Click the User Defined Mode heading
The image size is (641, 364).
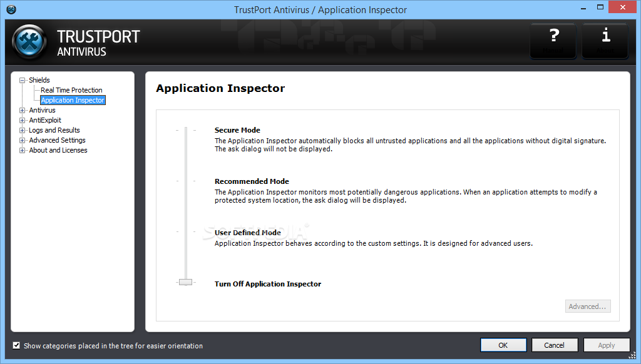point(248,233)
